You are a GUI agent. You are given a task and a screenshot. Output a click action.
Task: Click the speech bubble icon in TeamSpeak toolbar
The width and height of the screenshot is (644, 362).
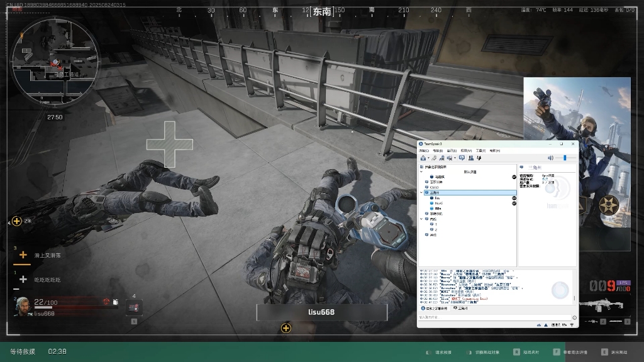(462, 158)
